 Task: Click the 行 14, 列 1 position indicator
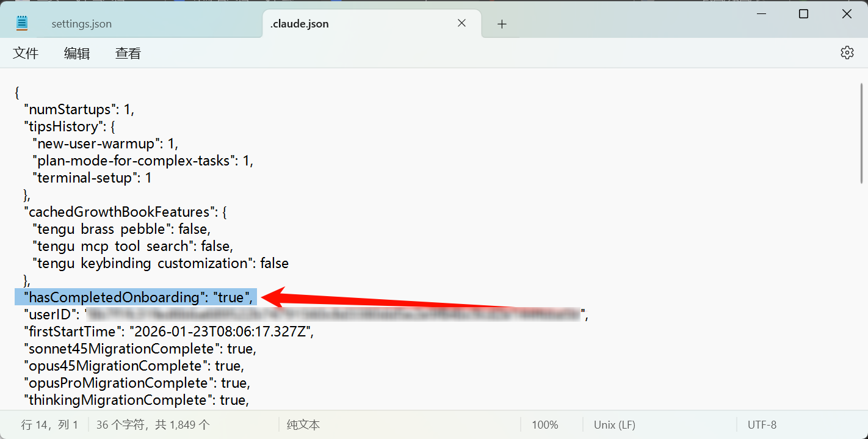[49, 425]
